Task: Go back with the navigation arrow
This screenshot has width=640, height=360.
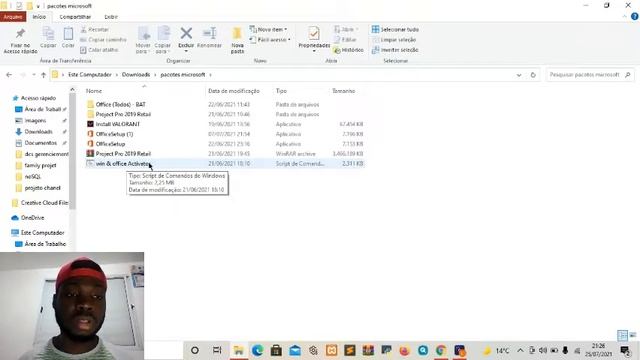Action: pyautogui.click(x=9, y=75)
